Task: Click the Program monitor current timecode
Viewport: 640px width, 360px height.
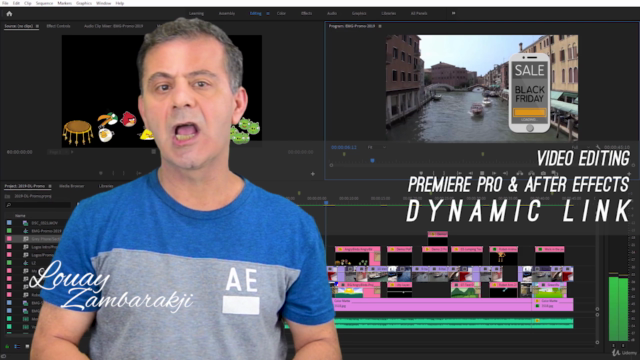Action: (344, 147)
